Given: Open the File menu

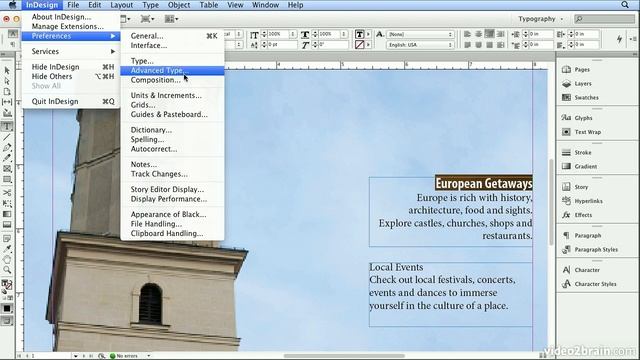Looking at the screenshot, I should tap(73, 5).
